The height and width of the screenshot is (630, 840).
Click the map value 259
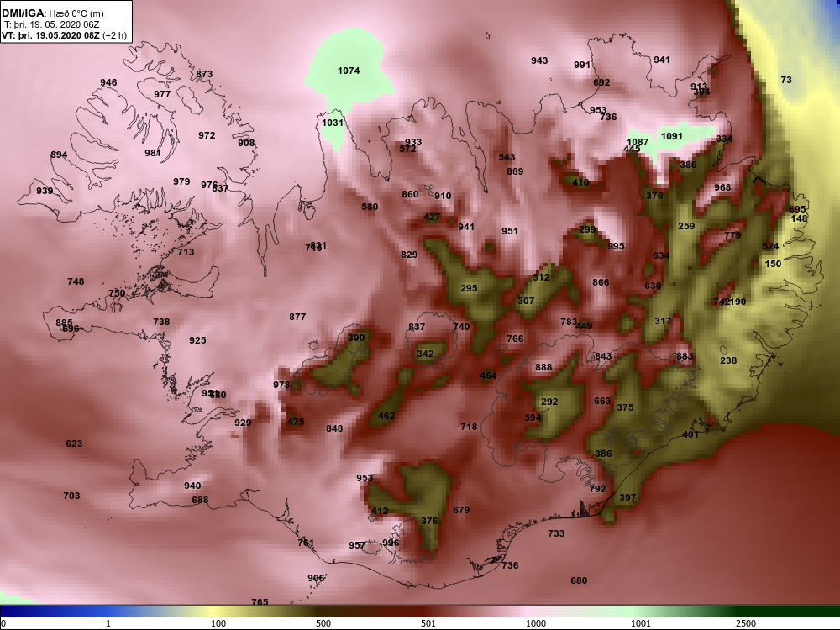[686, 226]
